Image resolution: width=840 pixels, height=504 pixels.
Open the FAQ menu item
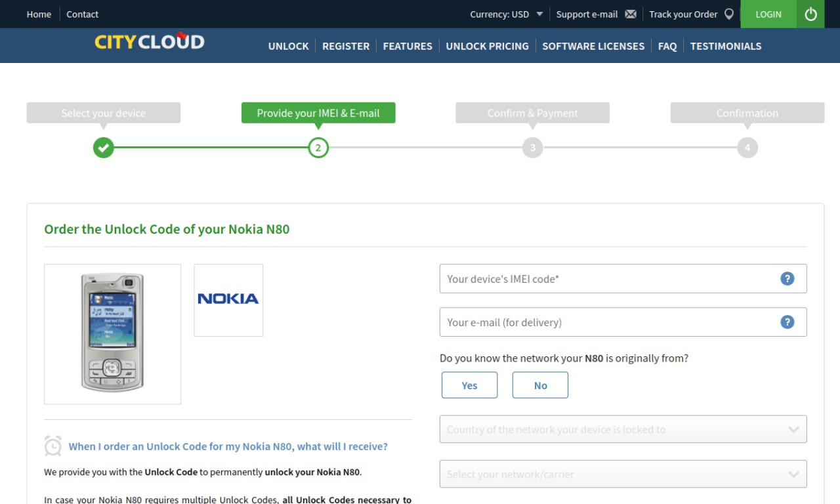pos(667,46)
